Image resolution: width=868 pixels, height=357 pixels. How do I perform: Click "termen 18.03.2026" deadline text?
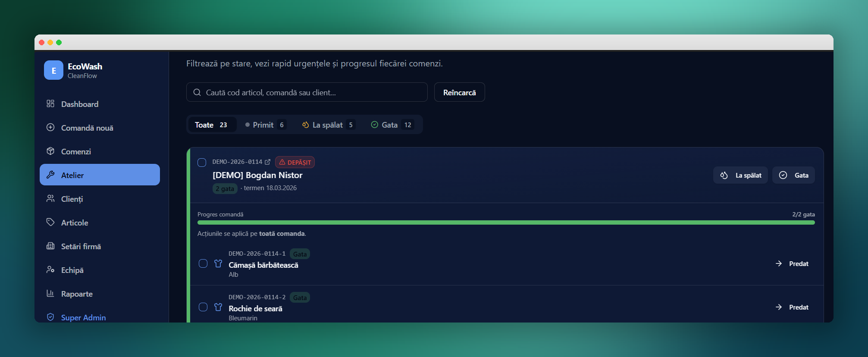pyautogui.click(x=270, y=188)
